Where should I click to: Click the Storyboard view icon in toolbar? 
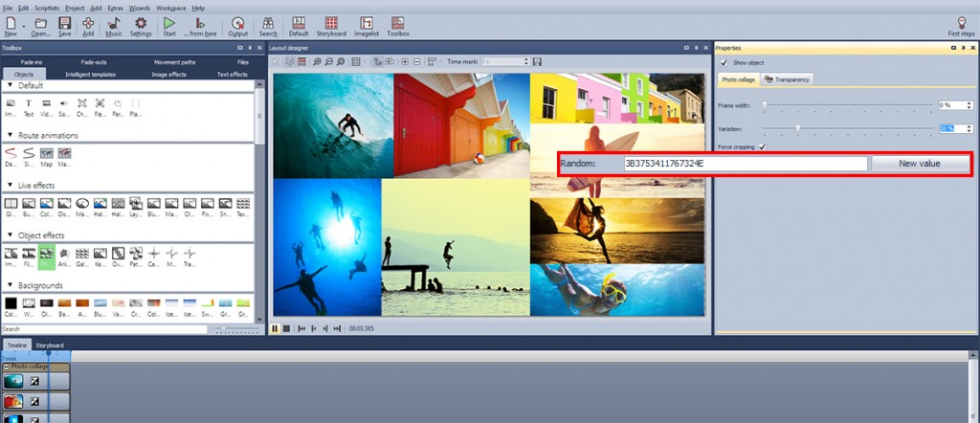pyautogui.click(x=331, y=24)
